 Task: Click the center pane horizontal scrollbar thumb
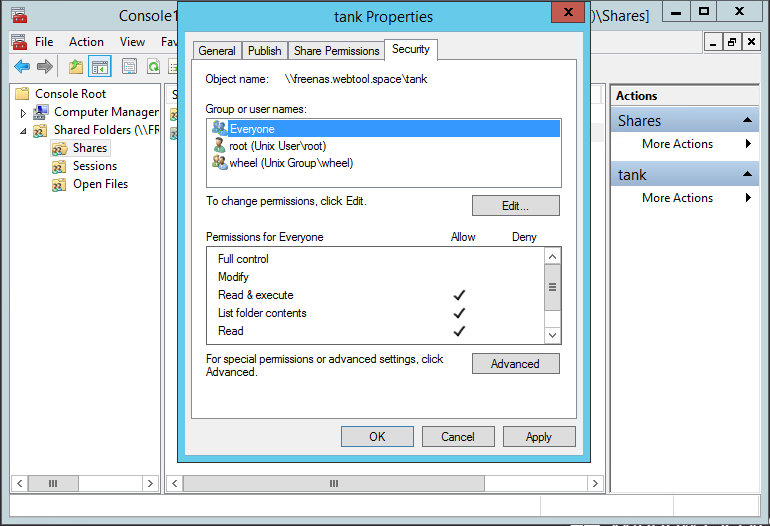pyautogui.click(x=334, y=483)
